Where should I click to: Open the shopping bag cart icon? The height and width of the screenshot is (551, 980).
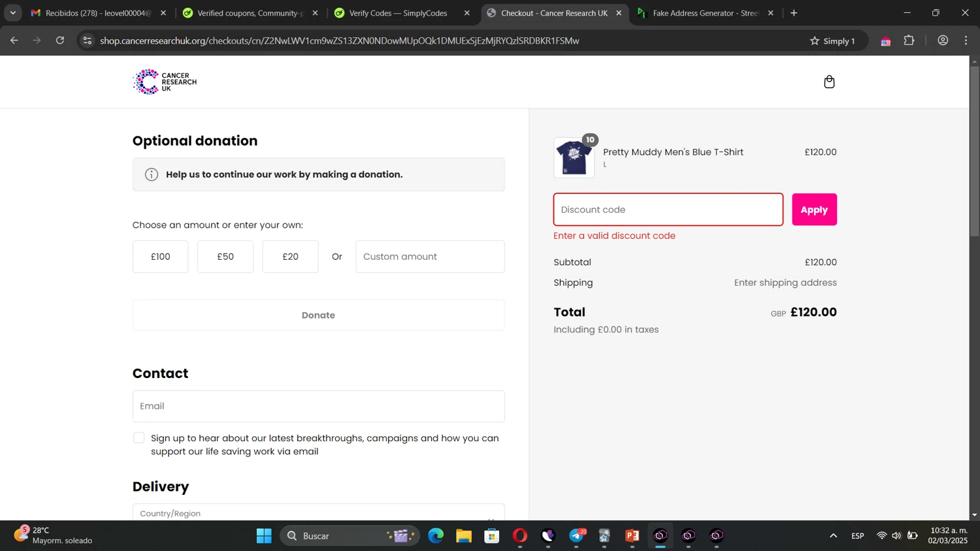pyautogui.click(x=829, y=82)
